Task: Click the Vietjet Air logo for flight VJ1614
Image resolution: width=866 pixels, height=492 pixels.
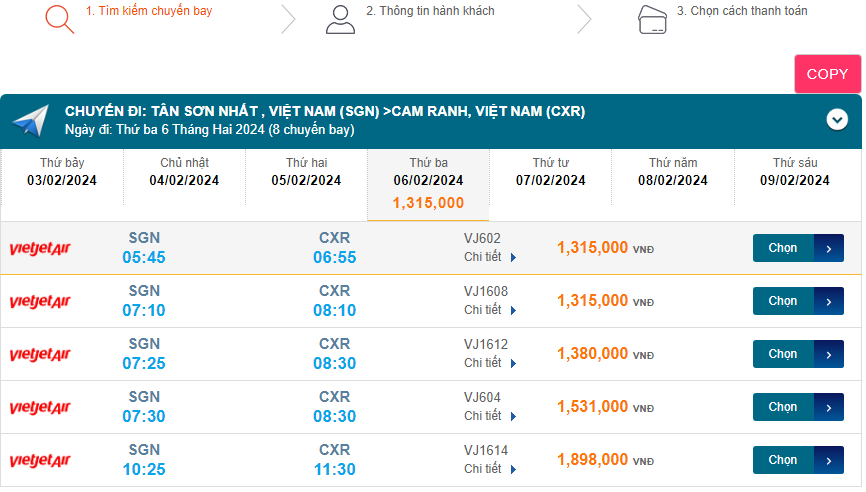Action: click(x=40, y=460)
